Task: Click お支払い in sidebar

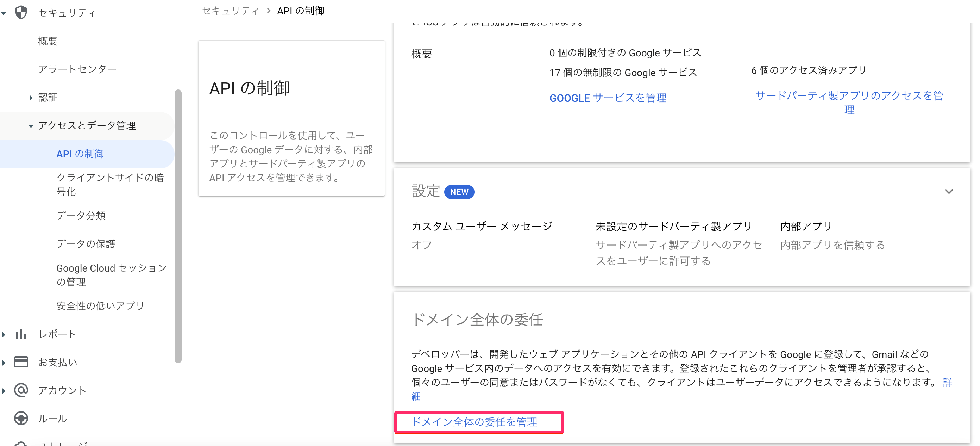Action: coord(58,362)
